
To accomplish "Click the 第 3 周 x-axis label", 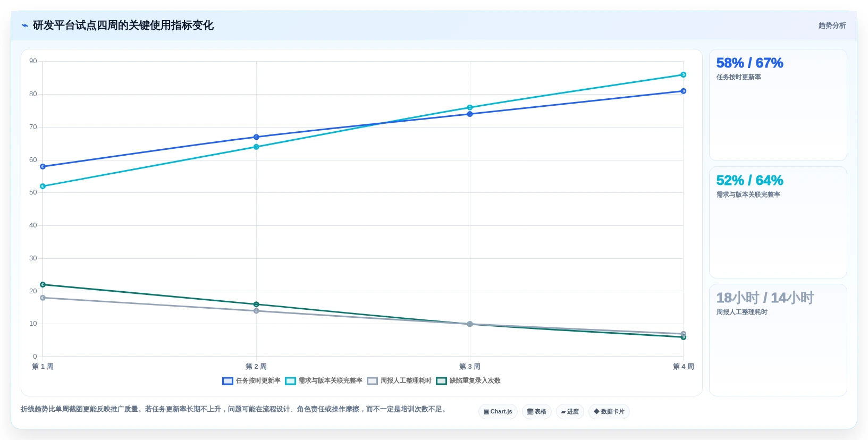I will [x=470, y=367].
